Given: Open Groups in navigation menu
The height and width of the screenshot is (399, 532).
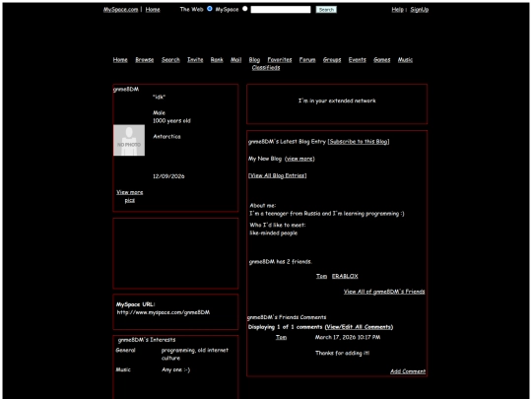Looking at the screenshot, I should [x=332, y=60].
